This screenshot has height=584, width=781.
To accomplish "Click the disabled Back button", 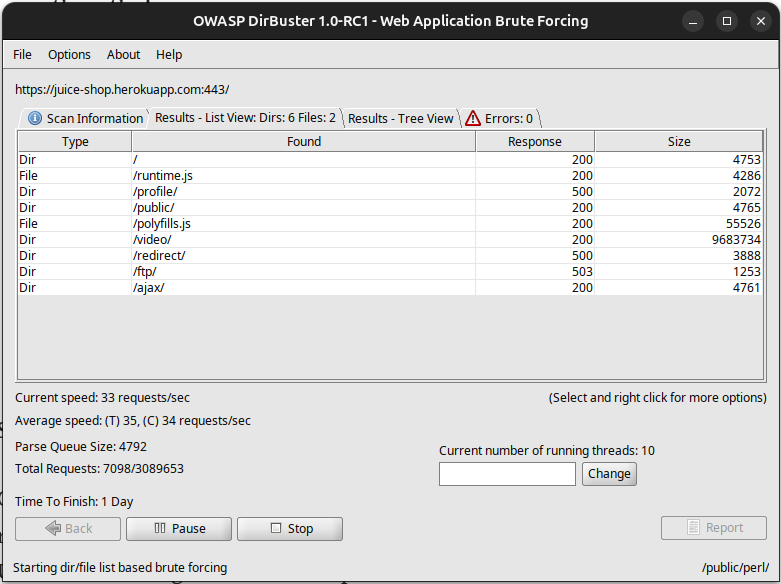I will point(68,529).
